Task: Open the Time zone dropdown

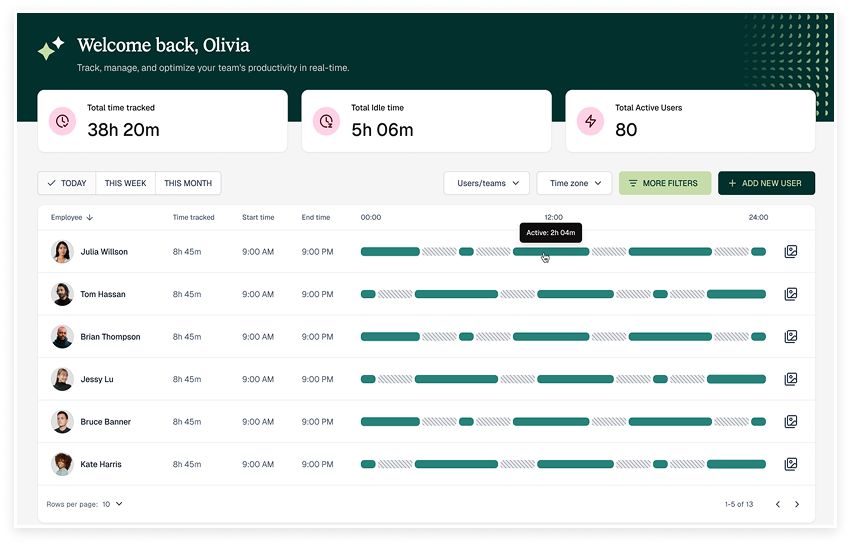Action: coord(574,183)
